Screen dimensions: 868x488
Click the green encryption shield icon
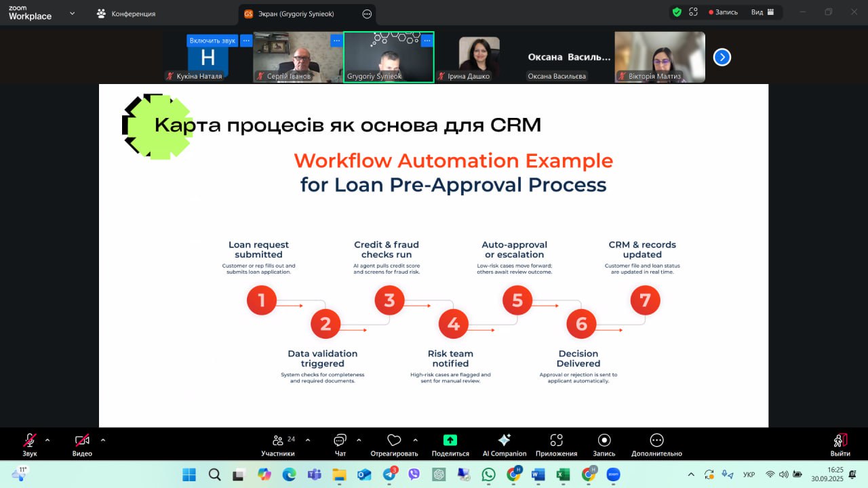[677, 12]
